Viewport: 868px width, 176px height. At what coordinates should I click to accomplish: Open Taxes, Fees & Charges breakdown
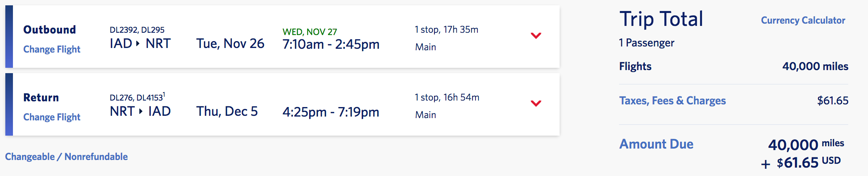[x=672, y=101]
